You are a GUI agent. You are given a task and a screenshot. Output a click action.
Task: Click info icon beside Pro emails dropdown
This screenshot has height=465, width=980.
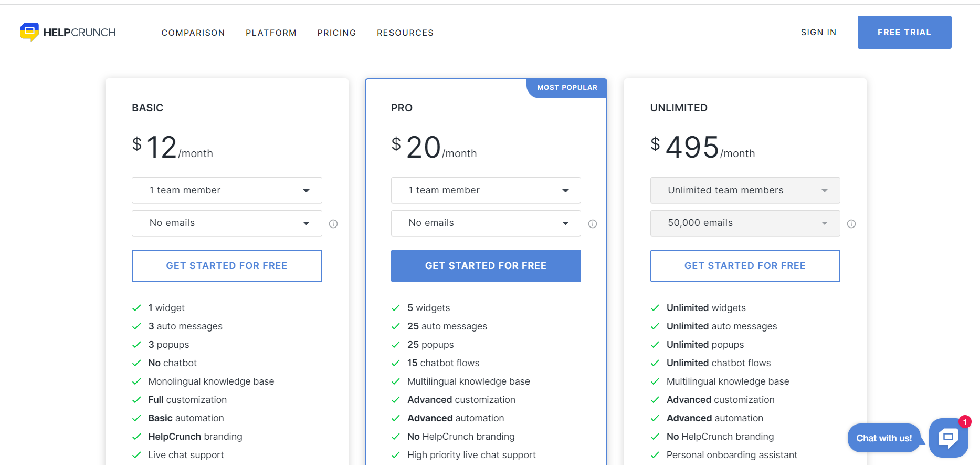coord(593,224)
